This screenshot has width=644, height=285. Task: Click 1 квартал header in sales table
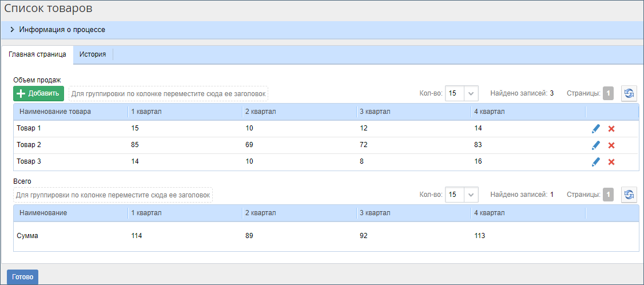[x=146, y=112]
